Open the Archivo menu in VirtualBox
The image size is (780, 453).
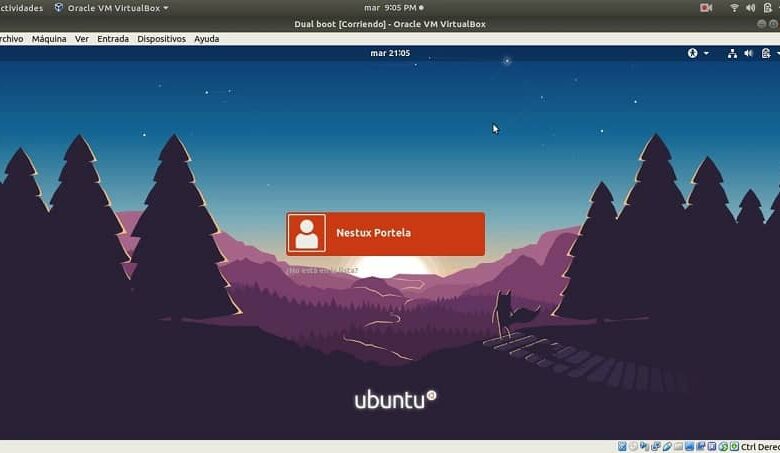11,39
